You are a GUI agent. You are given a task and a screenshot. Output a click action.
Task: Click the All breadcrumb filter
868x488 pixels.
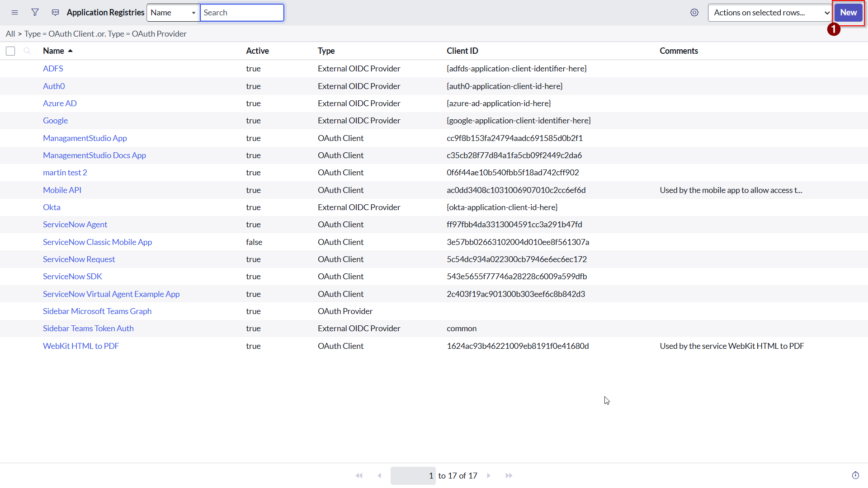10,34
